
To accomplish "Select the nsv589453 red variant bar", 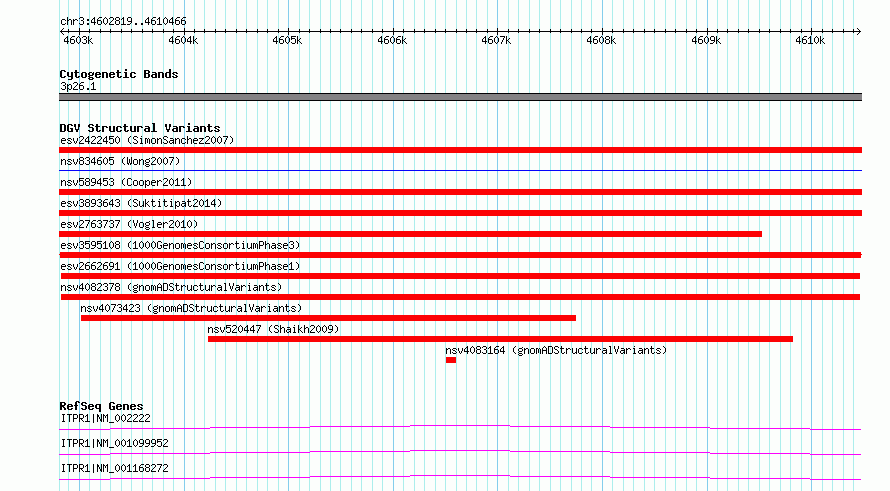I will pyautogui.click(x=460, y=192).
